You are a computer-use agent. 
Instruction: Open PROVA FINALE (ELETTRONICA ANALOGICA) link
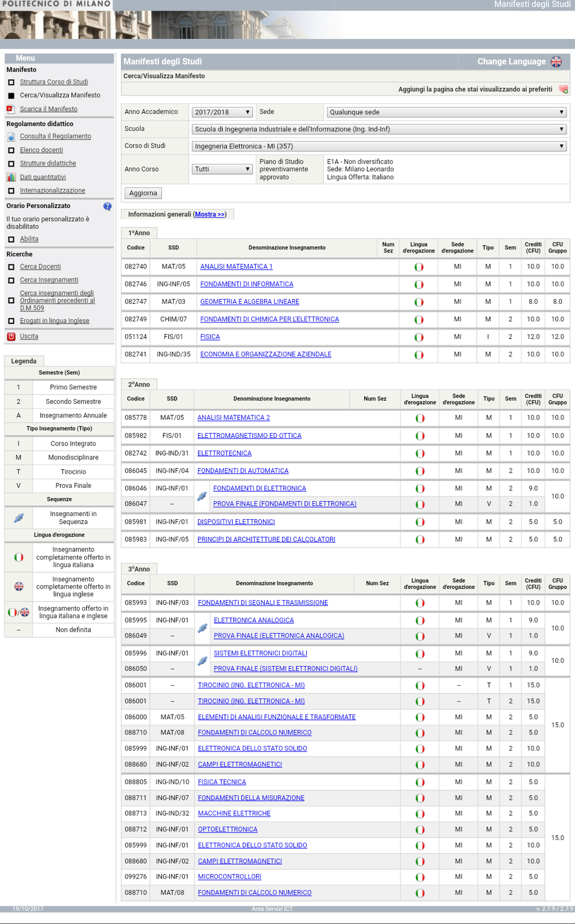279,636
